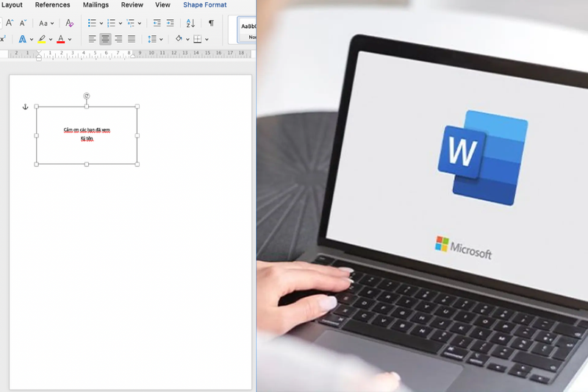Open Change Case dropdown arrow
The image size is (588, 392).
click(x=52, y=24)
